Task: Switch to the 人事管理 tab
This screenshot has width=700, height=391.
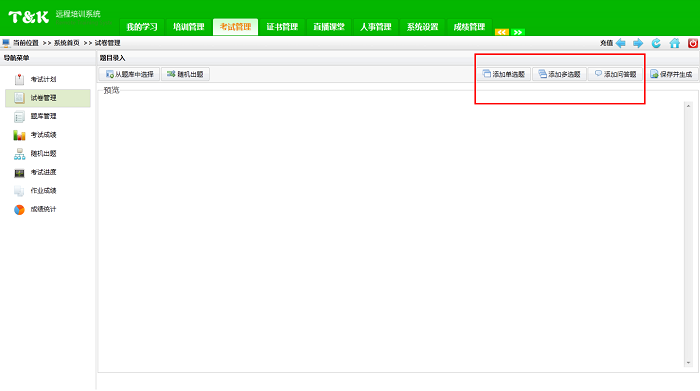Action: 376,27
